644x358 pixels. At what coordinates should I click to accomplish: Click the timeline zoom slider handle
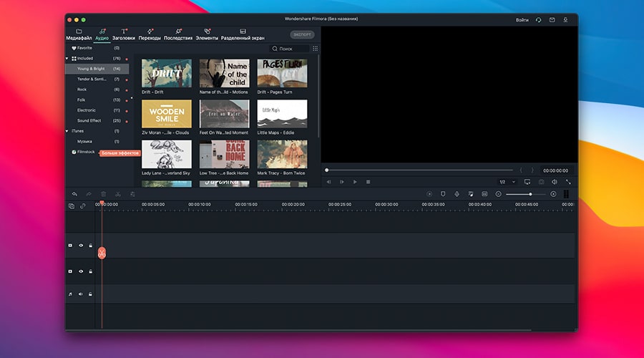point(530,194)
